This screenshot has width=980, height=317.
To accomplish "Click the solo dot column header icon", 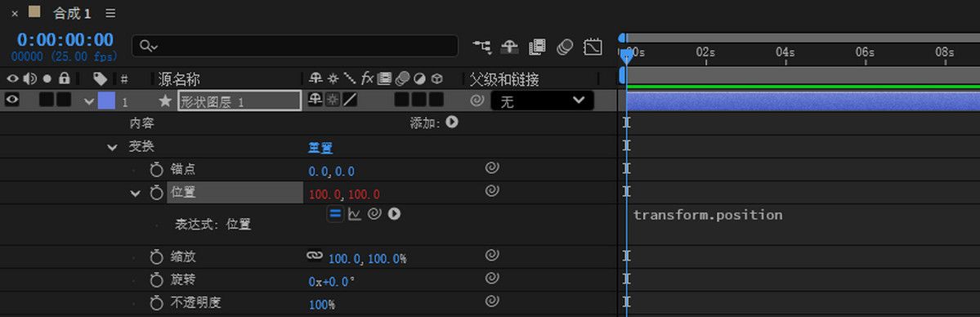I will tap(47, 78).
